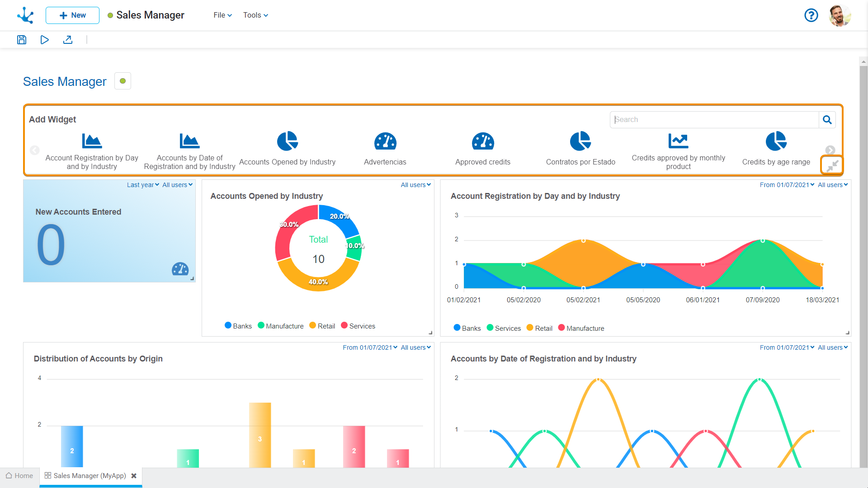Open From 01/07/2021 dropdown on Distribution chart
Screen dimensions: 868x488
[x=370, y=347]
